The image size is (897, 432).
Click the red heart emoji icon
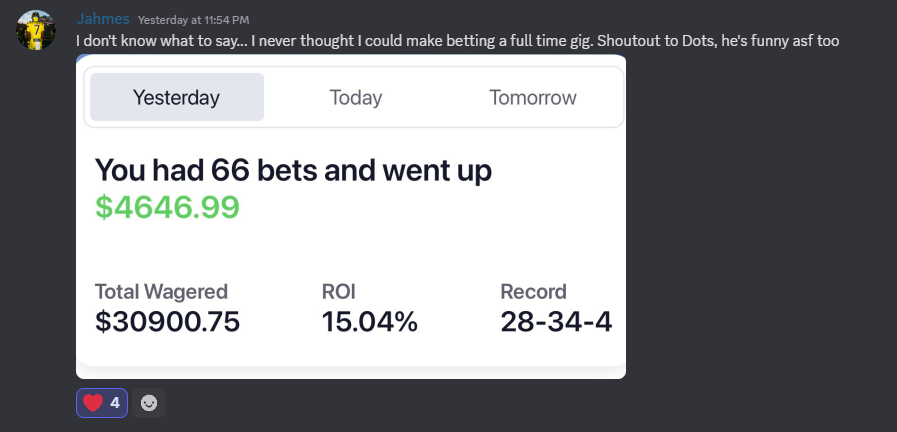93,403
